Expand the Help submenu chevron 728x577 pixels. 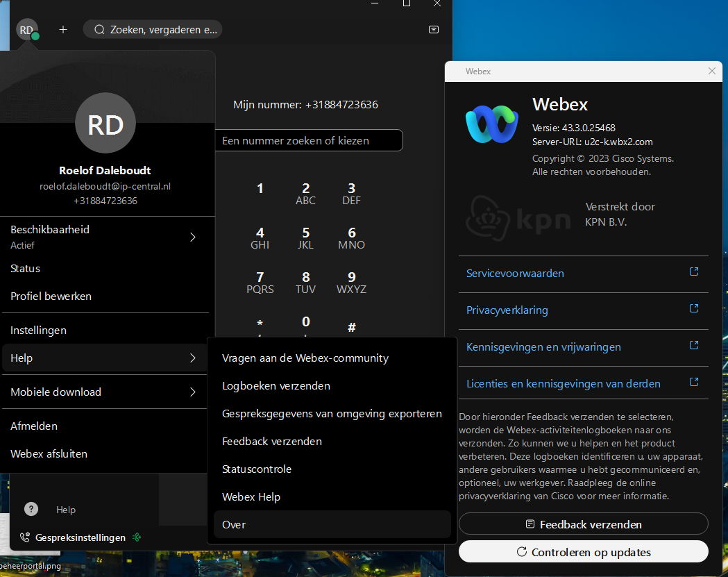pos(193,358)
